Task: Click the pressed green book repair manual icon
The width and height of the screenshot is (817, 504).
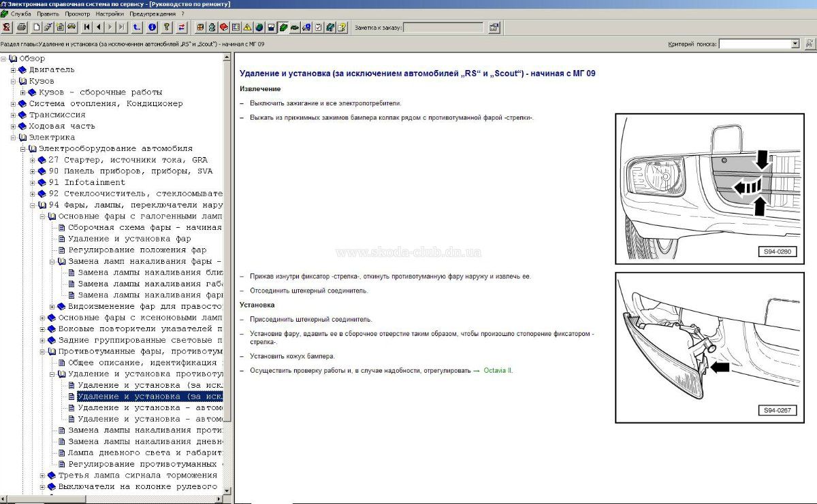Action: [283, 27]
